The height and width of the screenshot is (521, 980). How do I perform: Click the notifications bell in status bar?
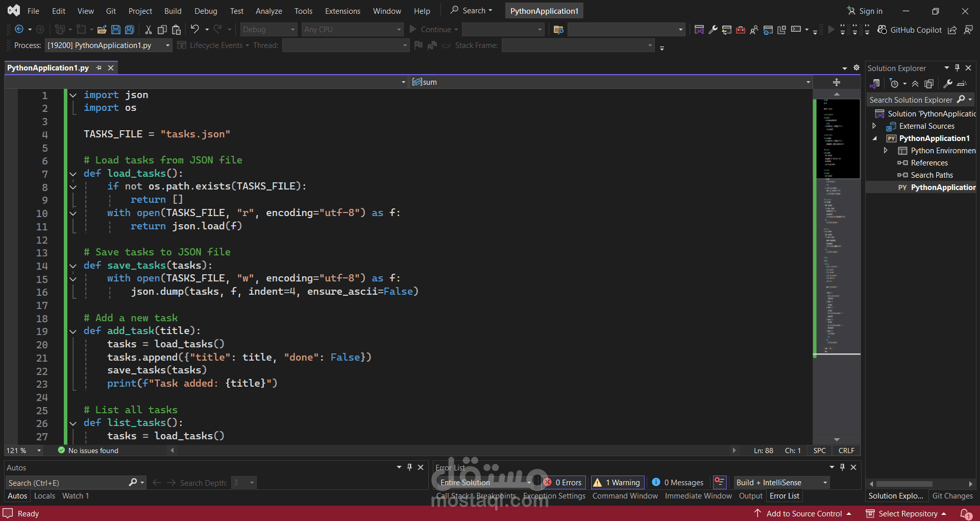click(966, 513)
